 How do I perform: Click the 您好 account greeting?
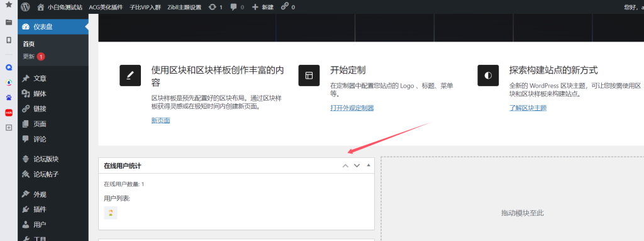tap(633, 7)
